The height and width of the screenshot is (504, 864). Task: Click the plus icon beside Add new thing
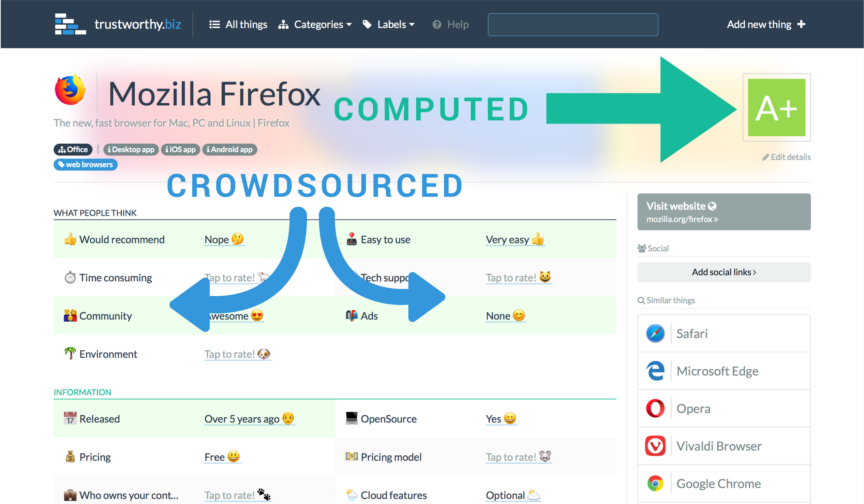pyautogui.click(x=801, y=24)
